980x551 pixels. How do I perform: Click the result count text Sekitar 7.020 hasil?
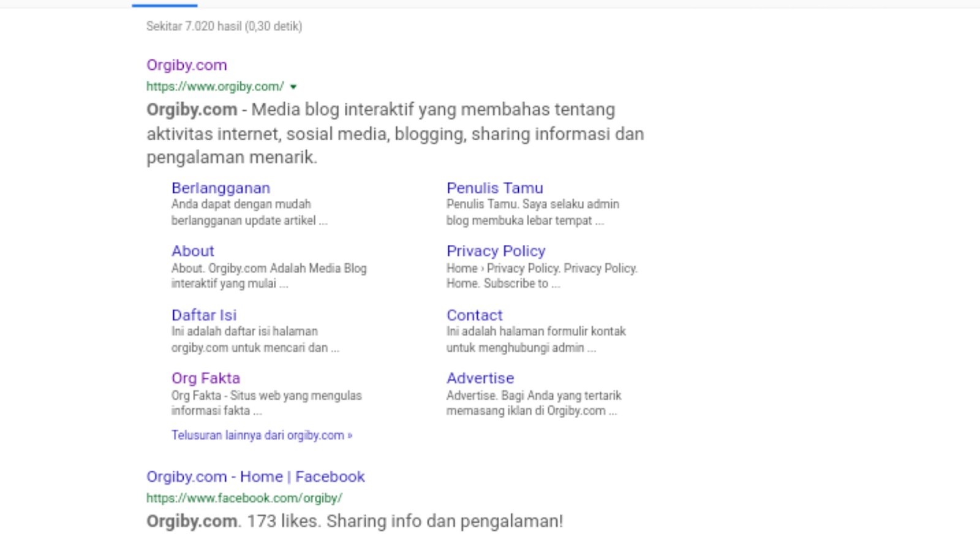[194, 26]
